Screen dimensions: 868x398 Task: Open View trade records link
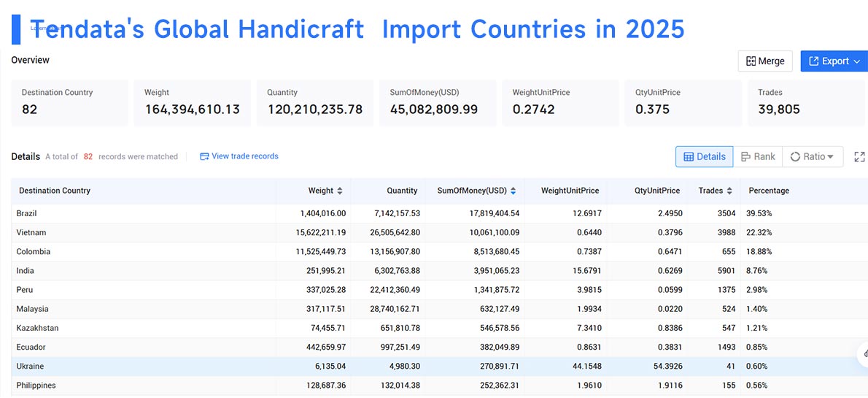[x=239, y=156]
